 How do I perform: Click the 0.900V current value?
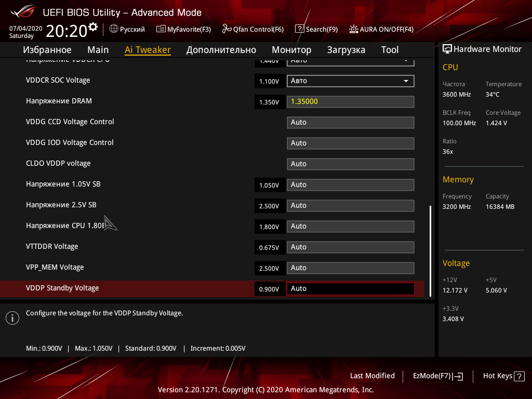(x=269, y=289)
